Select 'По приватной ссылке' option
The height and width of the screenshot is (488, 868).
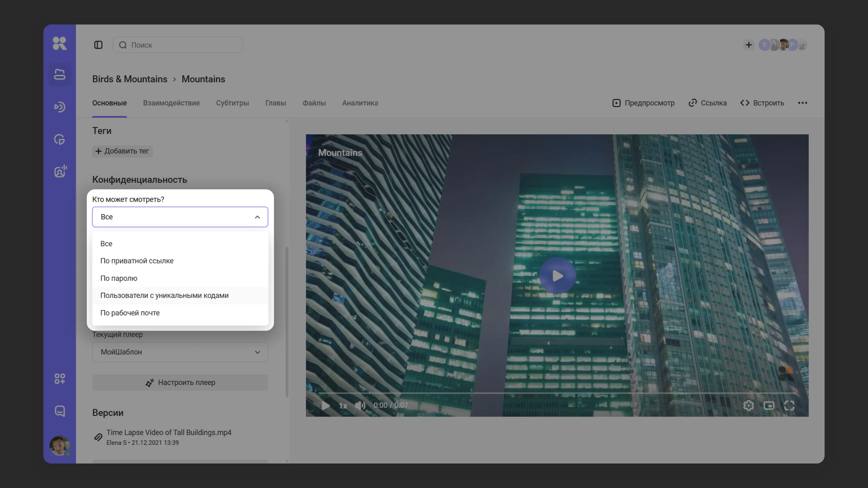[x=137, y=261]
